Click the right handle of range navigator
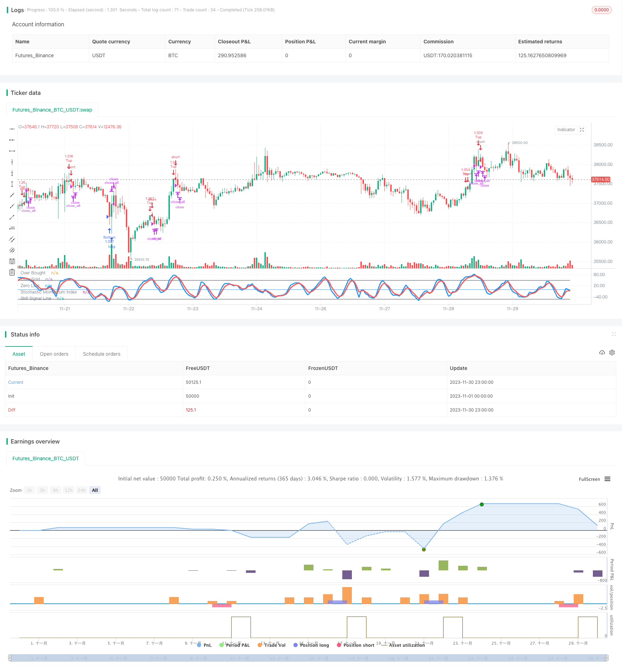 click(x=607, y=658)
